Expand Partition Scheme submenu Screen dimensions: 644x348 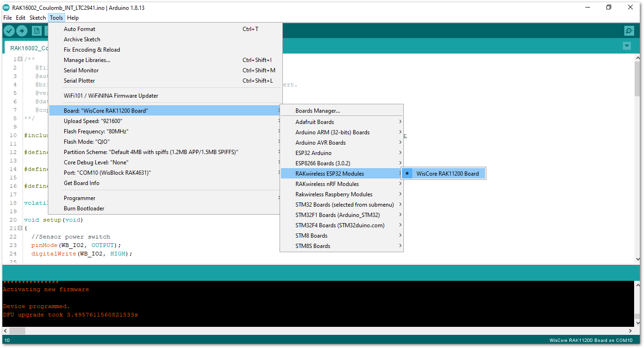coord(166,152)
